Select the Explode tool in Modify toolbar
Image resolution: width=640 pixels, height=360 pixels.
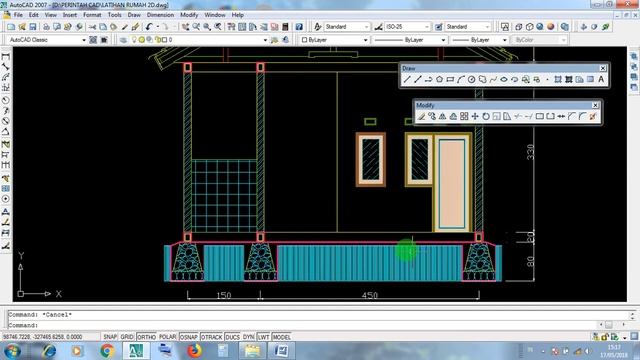(593, 117)
